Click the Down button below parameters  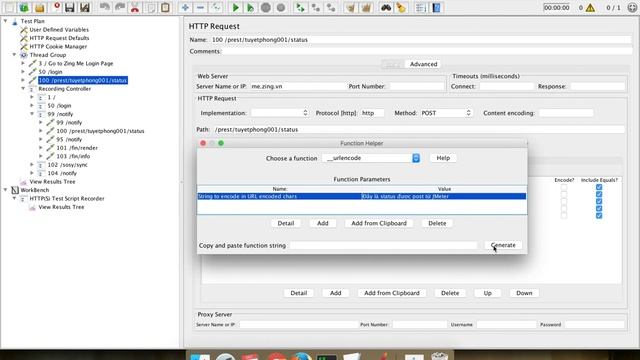tap(524, 293)
